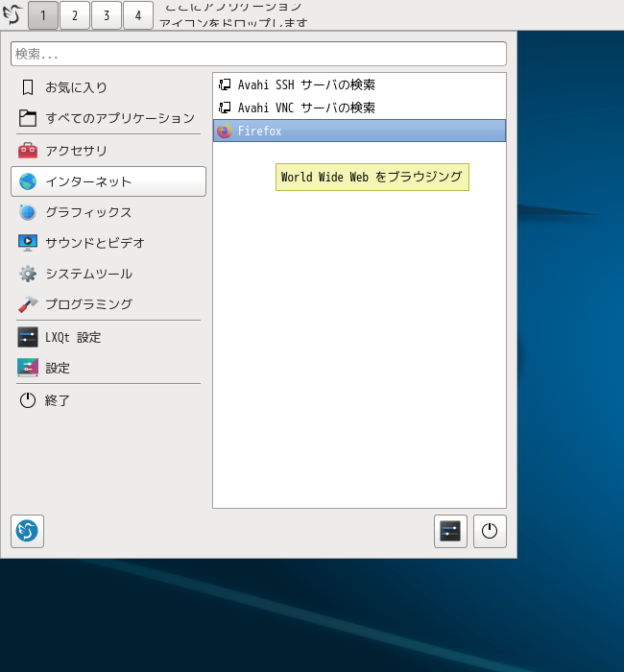Select すべてのアプリケーション category

pyautogui.click(x=108, y=118)
